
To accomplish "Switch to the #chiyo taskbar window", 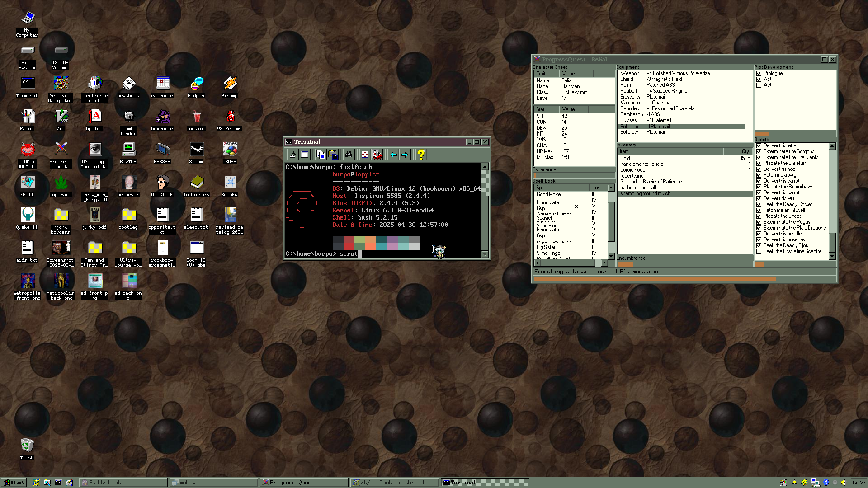I will coord(213,482).
